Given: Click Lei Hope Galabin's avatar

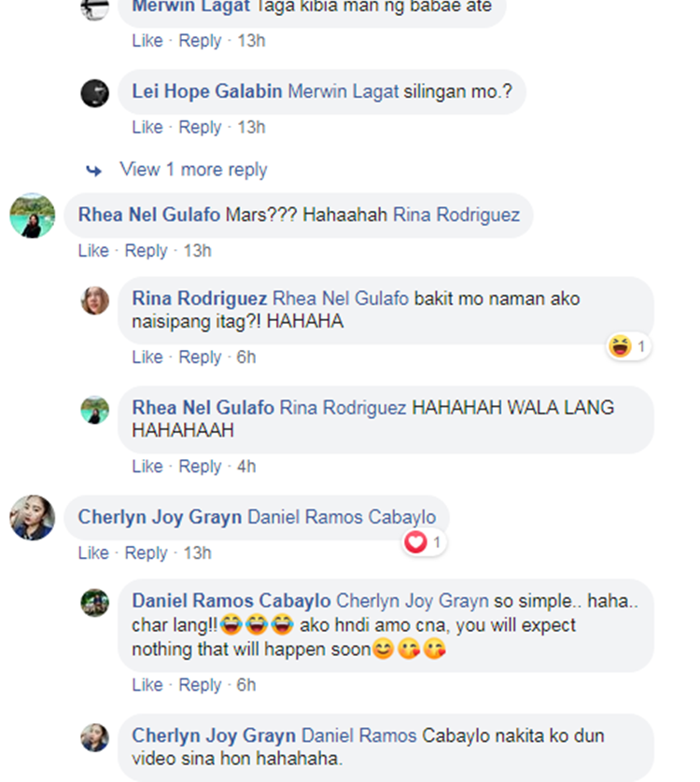Looking at the screenshot, I should point(95,93).
